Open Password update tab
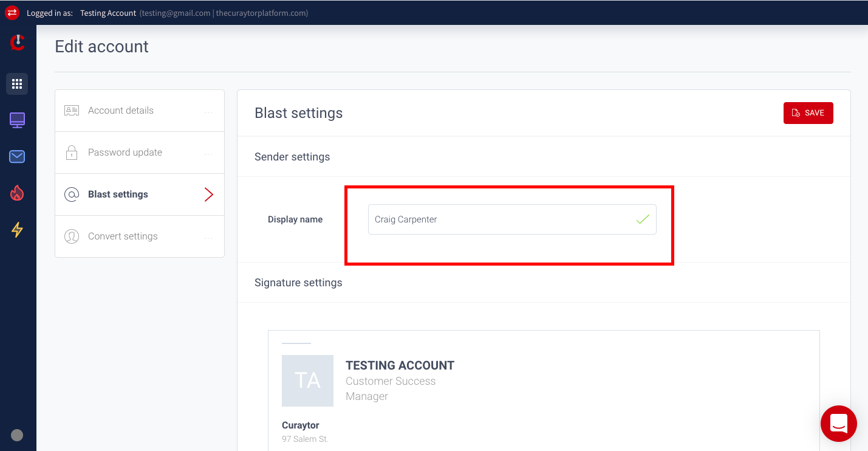 (x=140, y=153)
